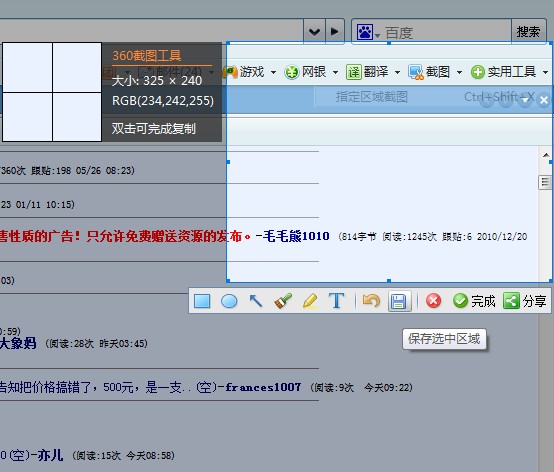Activate the text T tool

pos(336,301)
